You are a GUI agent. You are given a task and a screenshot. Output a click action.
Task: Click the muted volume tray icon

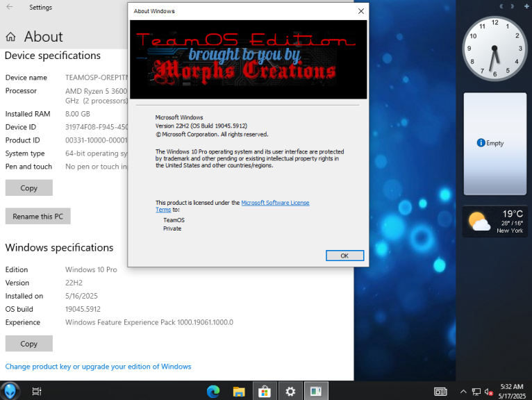(488, 392)
